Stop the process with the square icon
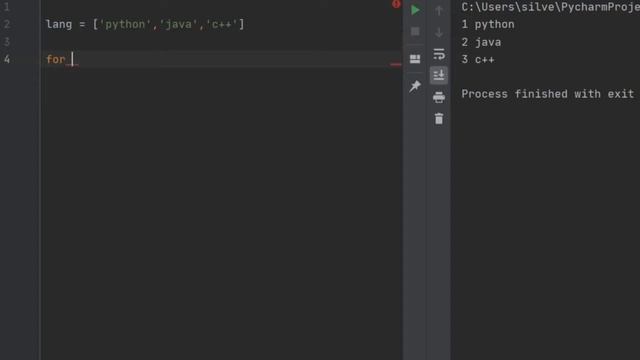 point(415,31)
